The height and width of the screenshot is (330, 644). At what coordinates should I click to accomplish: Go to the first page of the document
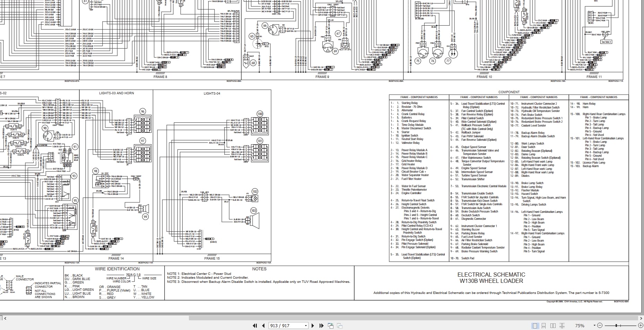click(255, 325)
